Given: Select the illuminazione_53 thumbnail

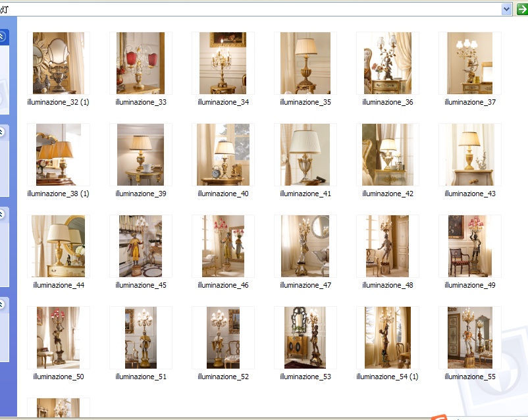Looking at the screenshot, I should tap(305, 338).
